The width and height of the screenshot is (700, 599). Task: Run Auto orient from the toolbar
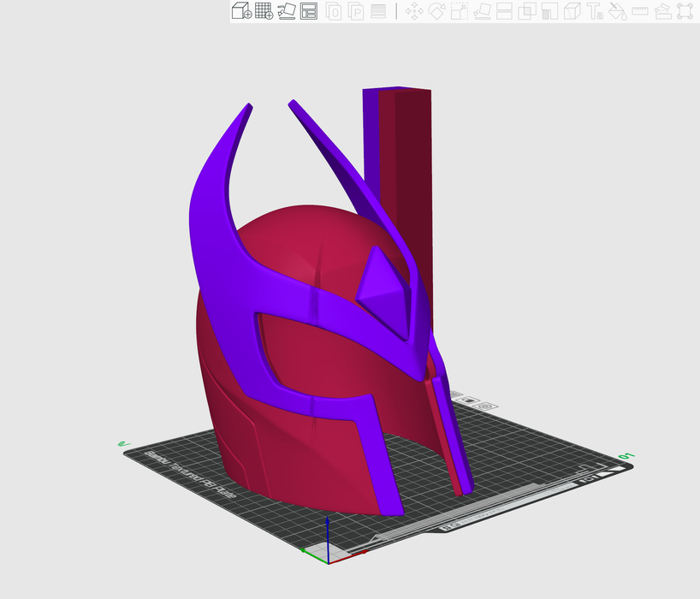(x=287, y=11)
